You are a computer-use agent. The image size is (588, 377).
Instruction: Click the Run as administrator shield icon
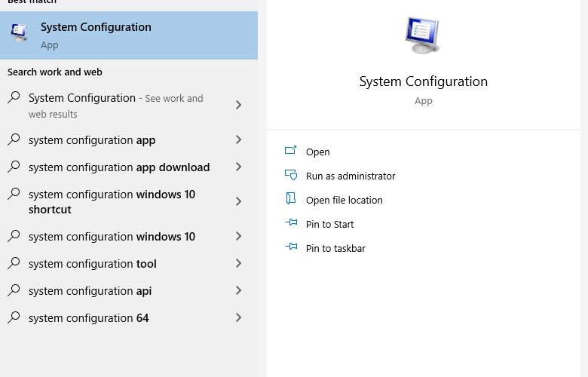(x=291, y=175)
